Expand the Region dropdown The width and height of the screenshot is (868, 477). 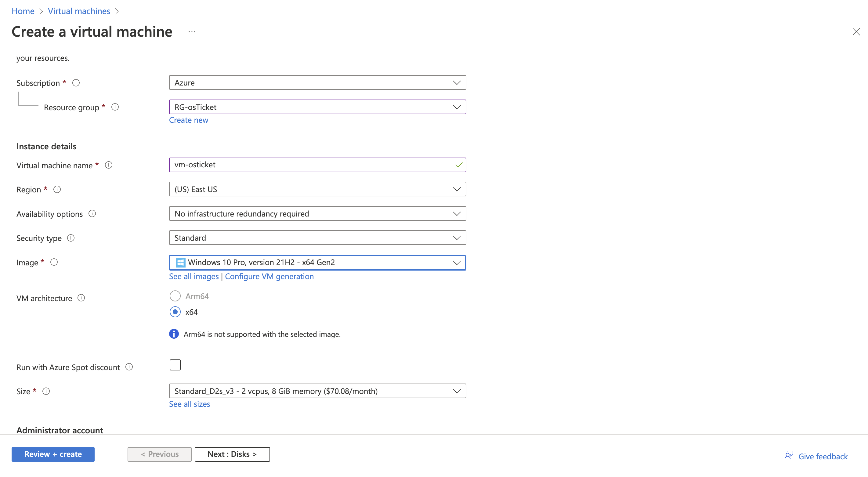[x=317, y=189]
